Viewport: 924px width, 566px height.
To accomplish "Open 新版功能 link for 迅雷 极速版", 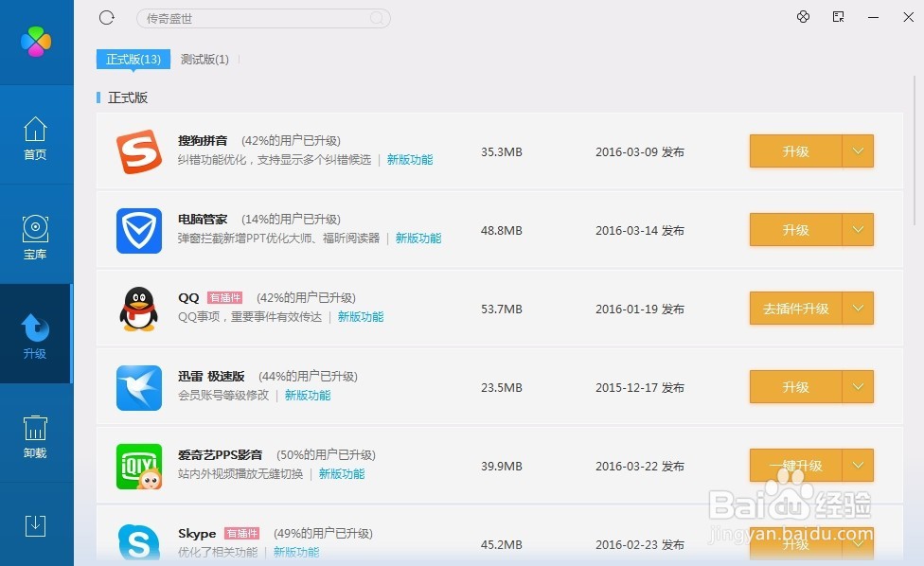I will point(308,396).
